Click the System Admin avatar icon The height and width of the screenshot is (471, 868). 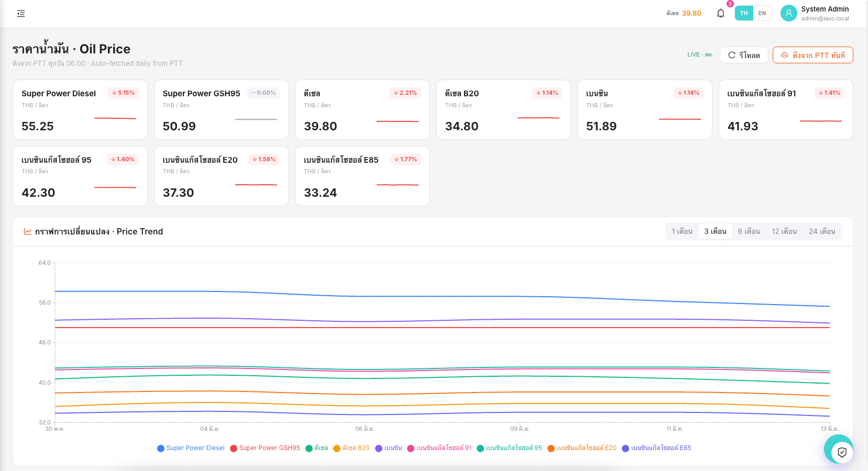coord(788,14)
